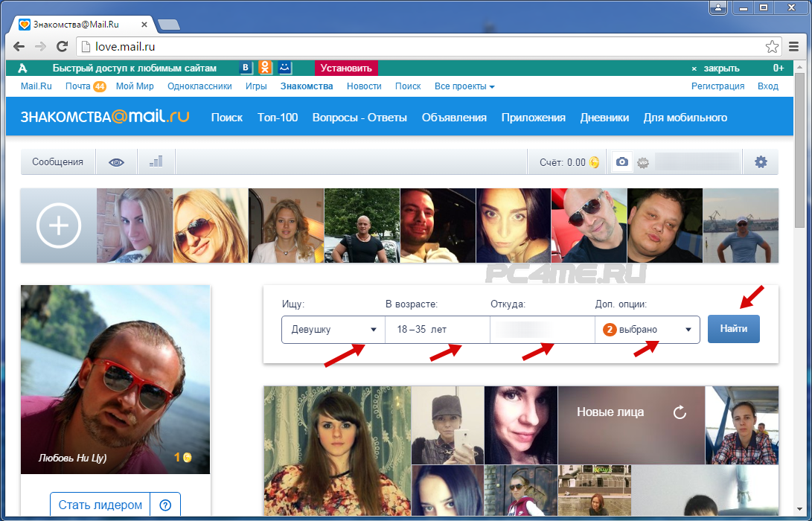This screenshot has height=521, width=812.
Task: Click the coin icon next to Счёт
Action: coord(594,162)
